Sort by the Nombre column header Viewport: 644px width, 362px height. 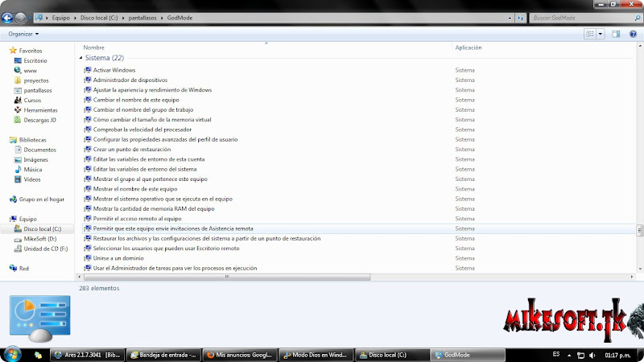tap(93, 47)
